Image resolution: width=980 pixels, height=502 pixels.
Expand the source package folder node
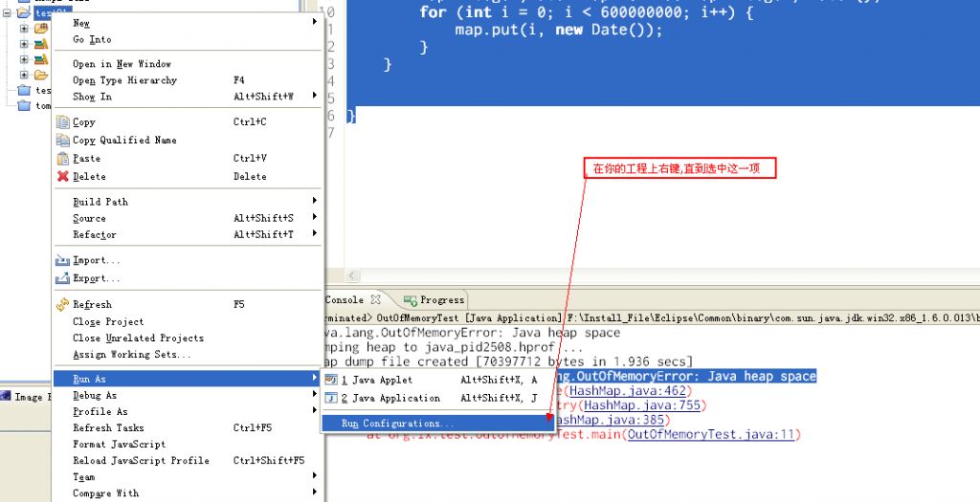[x=24, y=28]
